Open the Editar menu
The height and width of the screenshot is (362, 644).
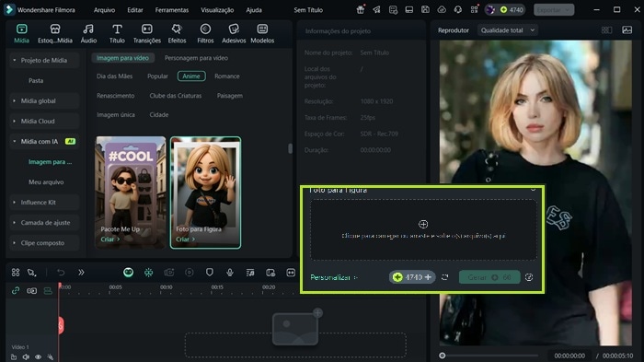[x=134, y=10]
